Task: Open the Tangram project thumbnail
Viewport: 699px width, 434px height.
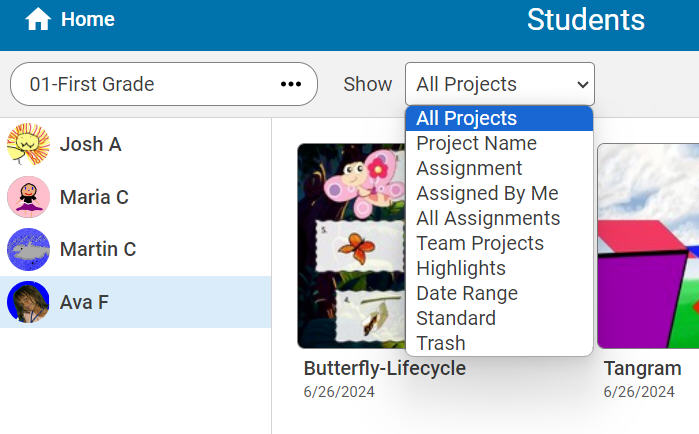Action: (x=648, y=246)
